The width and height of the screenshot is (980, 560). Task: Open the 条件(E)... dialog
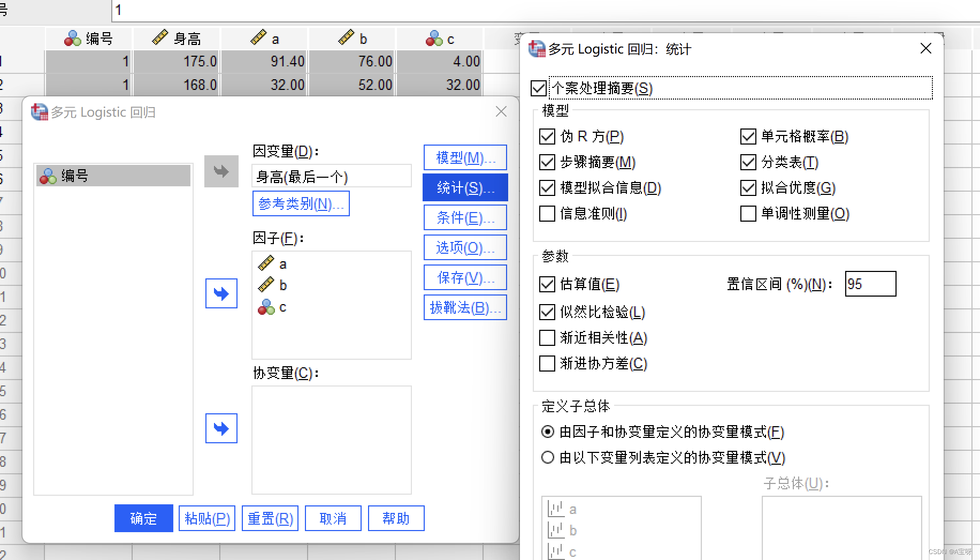465,217
